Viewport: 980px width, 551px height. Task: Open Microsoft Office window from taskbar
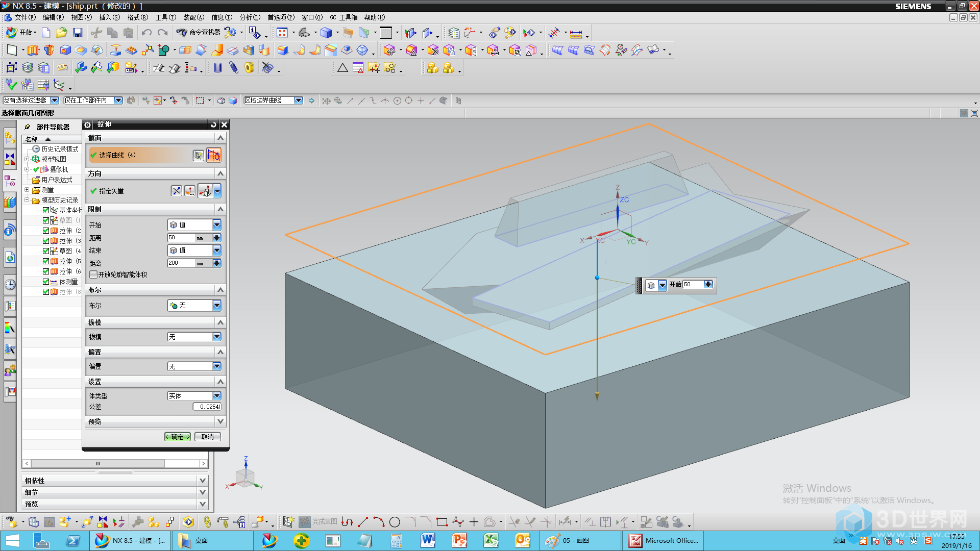pyautogui.click(x=663, y=540)
